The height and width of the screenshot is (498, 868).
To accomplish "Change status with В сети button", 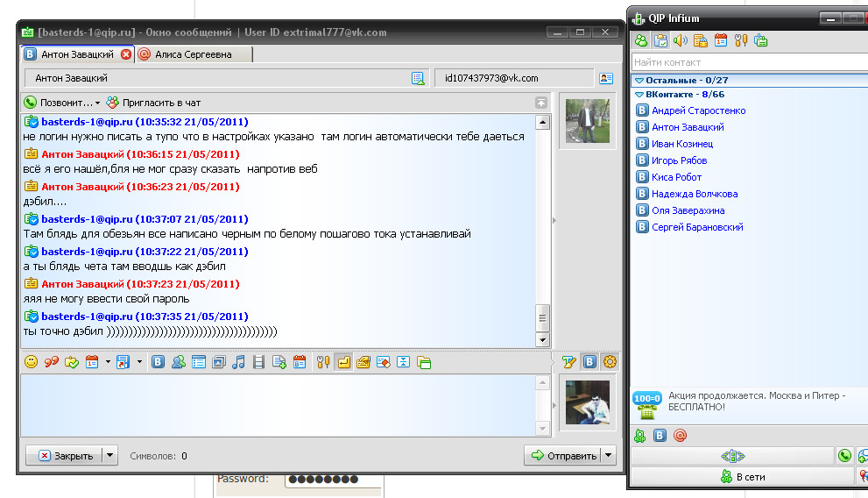I will point(743,476).
